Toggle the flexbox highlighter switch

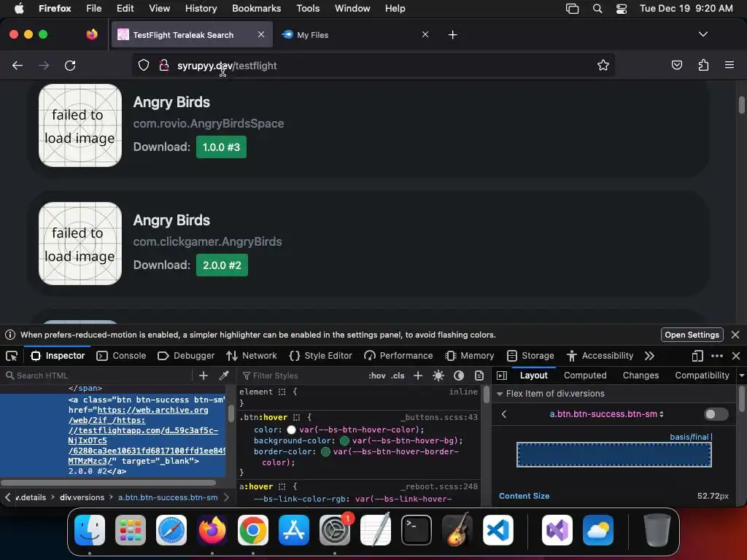point(716,414)
